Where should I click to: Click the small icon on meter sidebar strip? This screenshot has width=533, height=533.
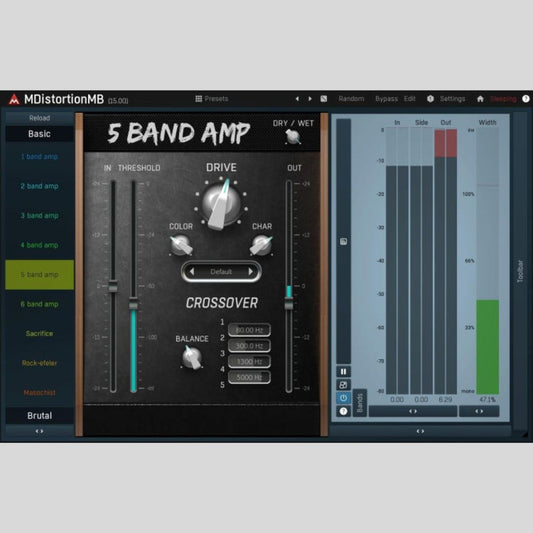(343, 242)
